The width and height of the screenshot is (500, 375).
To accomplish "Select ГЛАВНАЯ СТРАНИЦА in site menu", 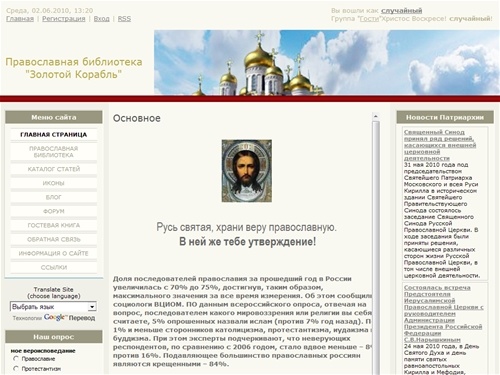I will (54, 134).
